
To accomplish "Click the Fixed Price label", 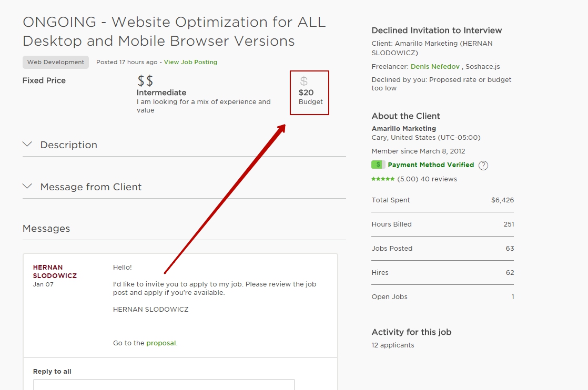I will click(x=44, y=80).
